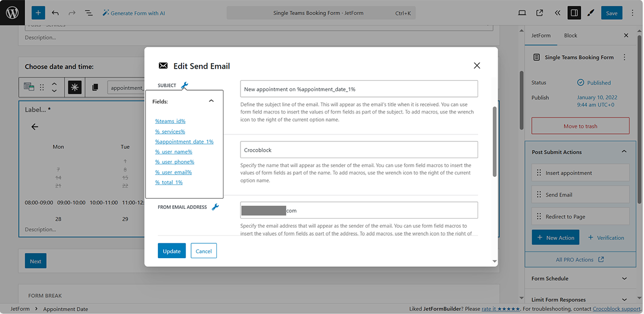Open the JetForm breadcrumb item

click(x=20, y=309)
